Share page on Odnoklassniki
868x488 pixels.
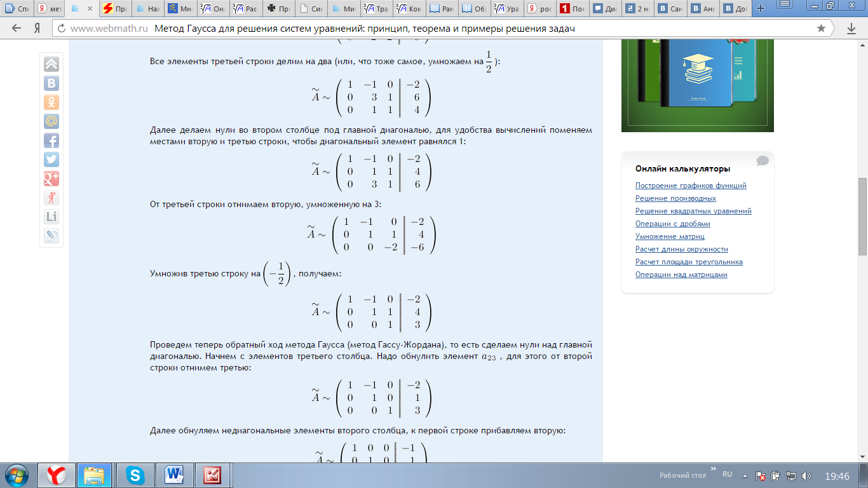(51, 102)
